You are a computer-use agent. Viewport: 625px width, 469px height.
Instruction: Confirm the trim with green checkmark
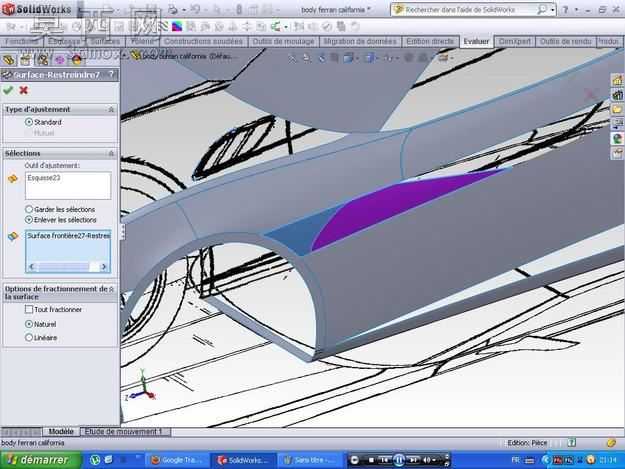point(8,90)
